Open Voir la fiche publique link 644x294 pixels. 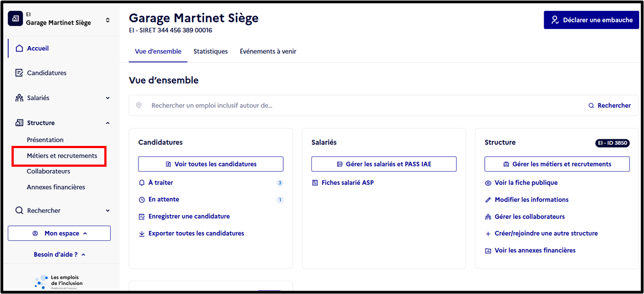tap(526, 183)
